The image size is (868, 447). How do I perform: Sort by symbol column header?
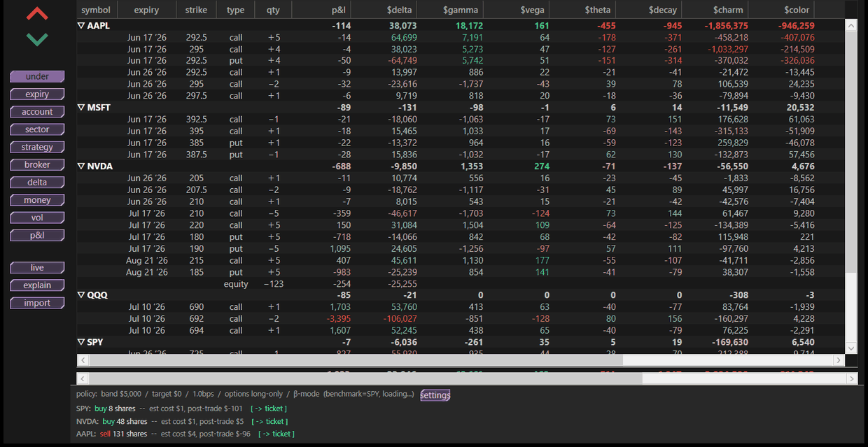point(96,10)
